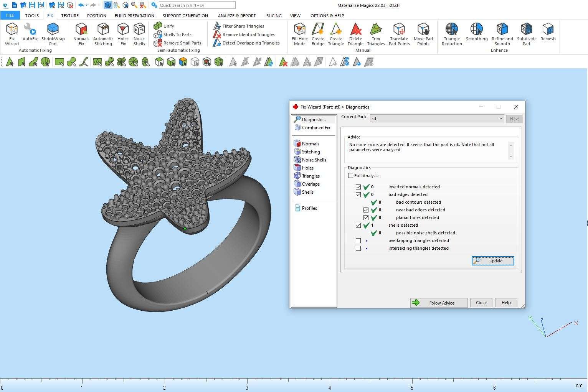The image size is (588, 392).
Task: Click the Follow Advice button
Action: pyautogui.click(x=439, y=303)
